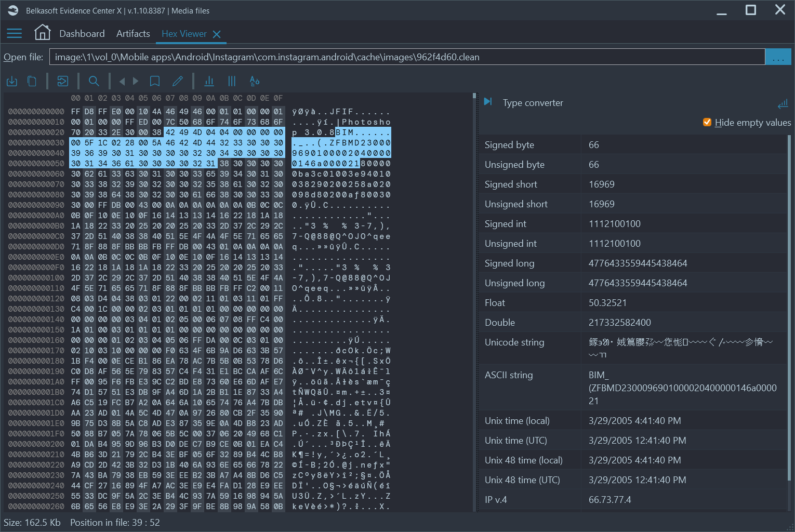Select the Float value 50.32521
Screen dimensions: 795x532
(x=607, y=303)
